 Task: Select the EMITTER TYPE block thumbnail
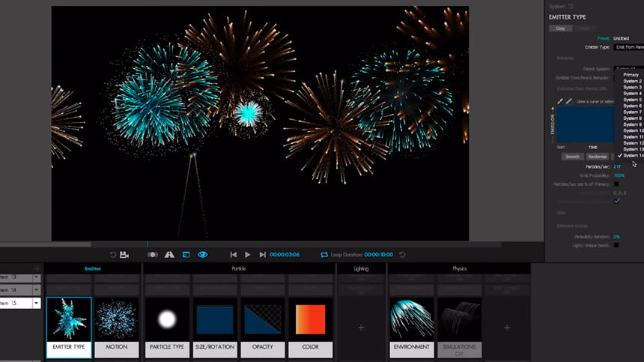coord(69,328)
